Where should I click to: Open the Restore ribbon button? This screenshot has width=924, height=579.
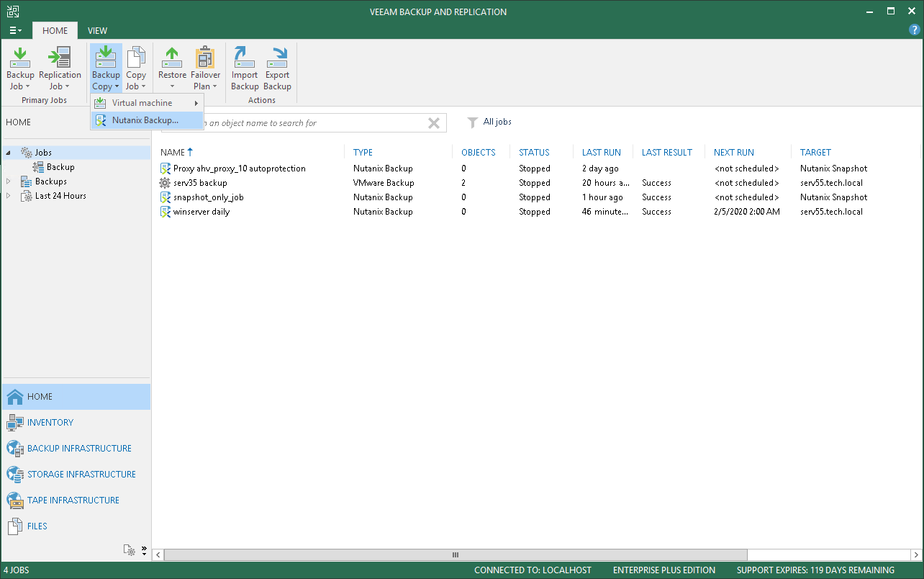pyautogui.click(x=172, y=69)
